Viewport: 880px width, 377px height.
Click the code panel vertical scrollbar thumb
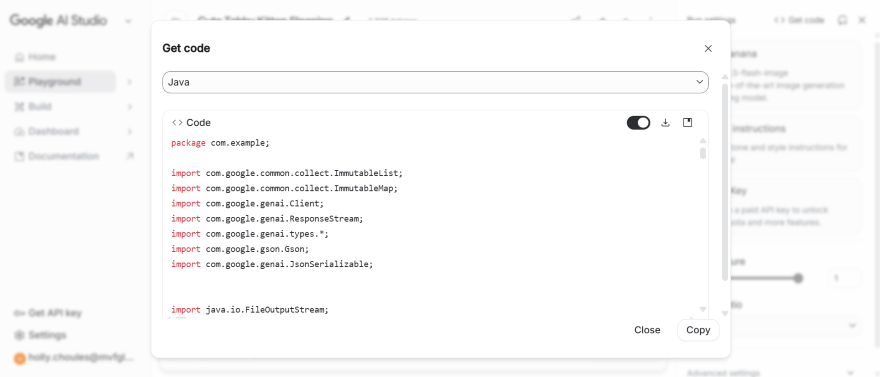click(x=703, y=153)
